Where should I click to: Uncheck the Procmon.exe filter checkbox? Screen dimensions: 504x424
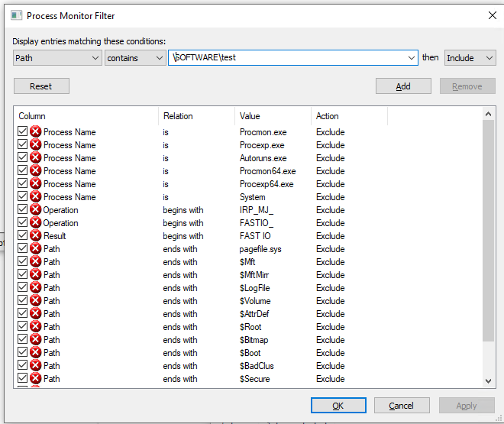pyautogui.click(x=22, y=131)
